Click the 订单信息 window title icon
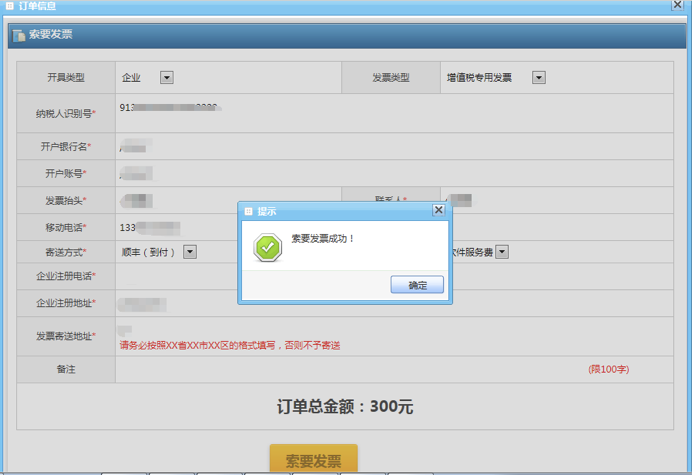 [9, 6]
